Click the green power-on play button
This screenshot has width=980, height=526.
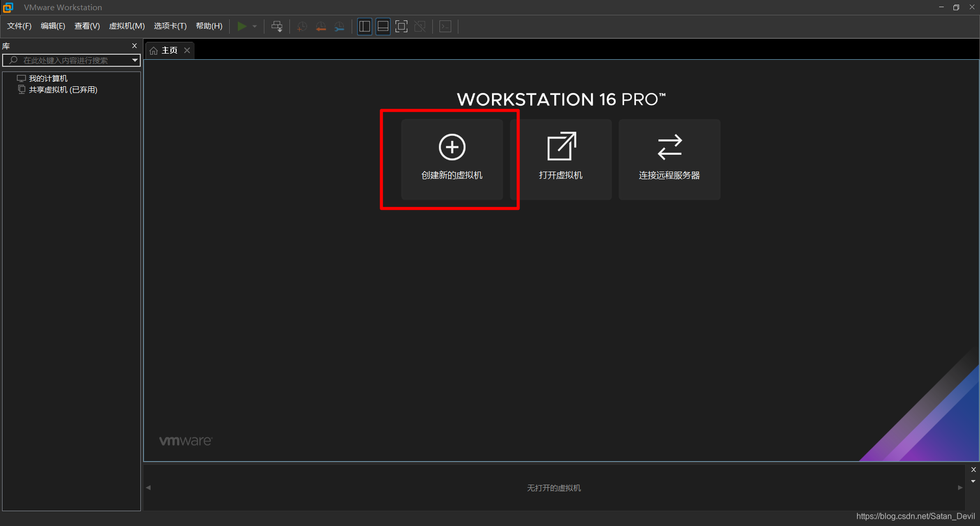pos(242,27)
